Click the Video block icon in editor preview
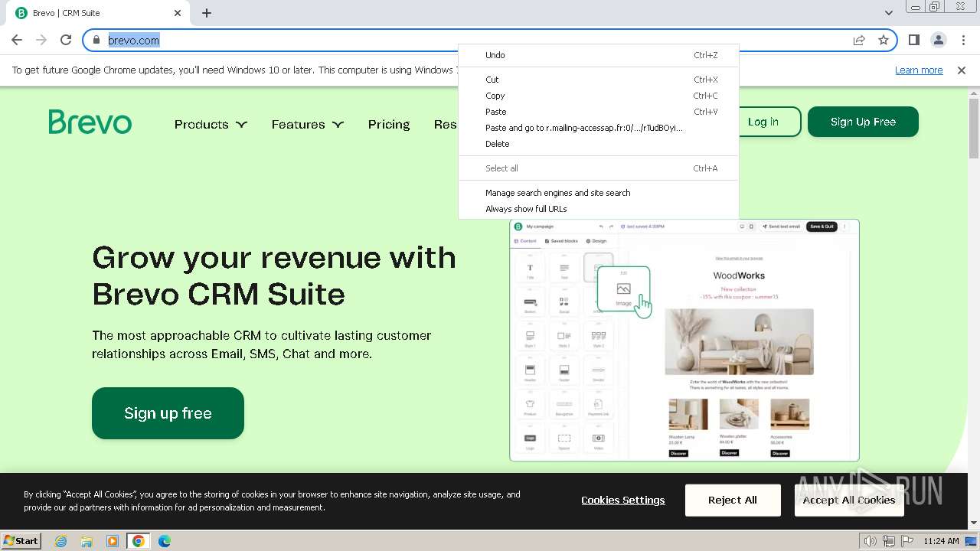This screenshot has width=980, height=551. pyautogui.click(x=599, y=440)
